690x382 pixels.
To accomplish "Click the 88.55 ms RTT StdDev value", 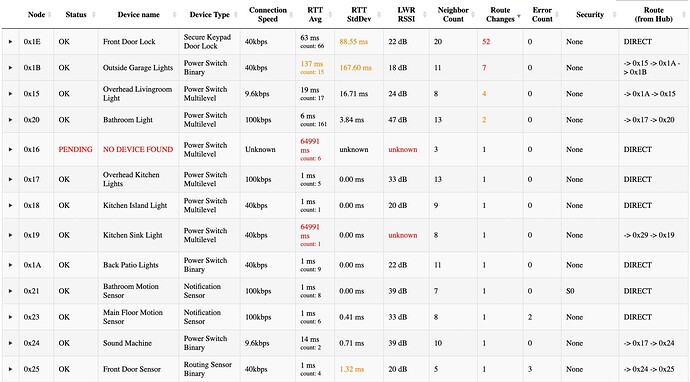I will click(x=354, y=42).
